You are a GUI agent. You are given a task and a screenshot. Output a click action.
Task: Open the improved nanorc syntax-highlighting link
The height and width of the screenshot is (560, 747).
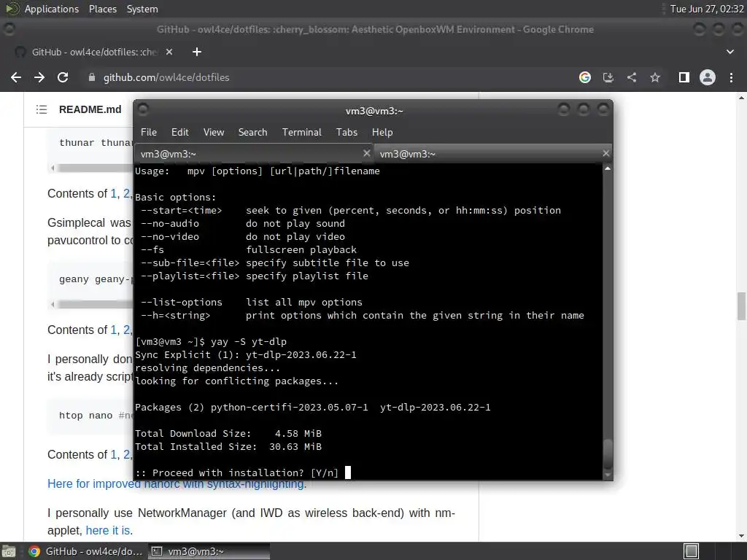(x=177, y=484)
